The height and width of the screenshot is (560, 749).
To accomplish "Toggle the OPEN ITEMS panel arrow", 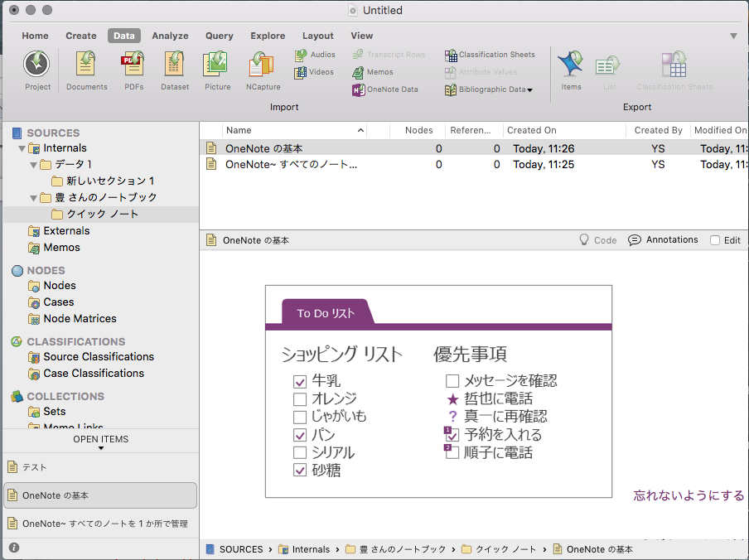I will pos(101,448).
